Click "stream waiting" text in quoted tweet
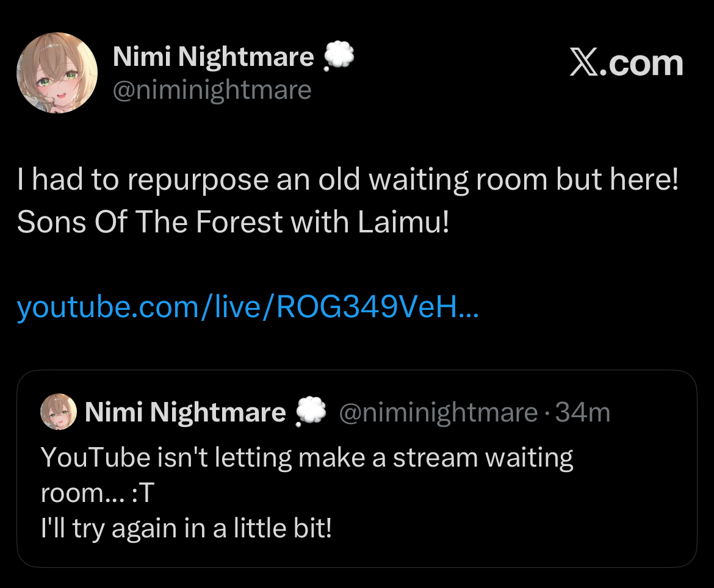Screen dimensions: 714x588 click(x=483, y=458)
